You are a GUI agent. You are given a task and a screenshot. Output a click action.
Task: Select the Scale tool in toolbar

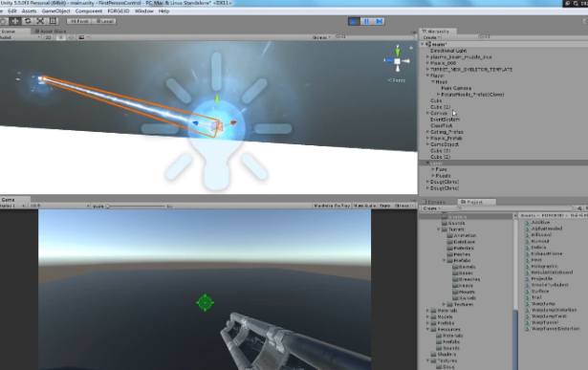[40, 21]
